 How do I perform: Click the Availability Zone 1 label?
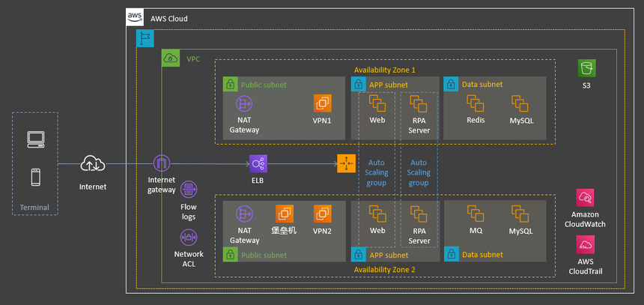[385, 70]
